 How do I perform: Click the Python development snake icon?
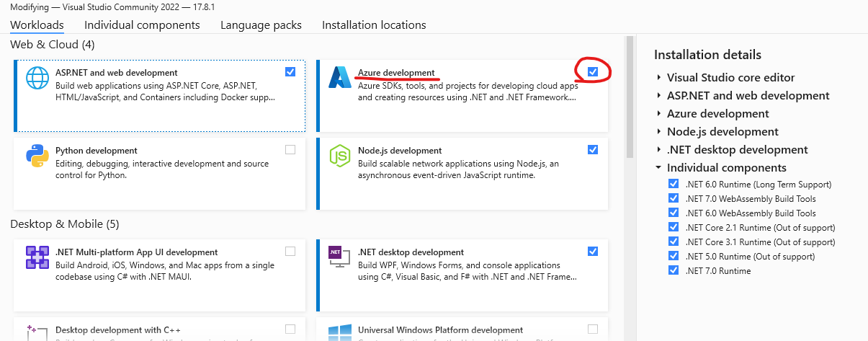pos(37,156)
